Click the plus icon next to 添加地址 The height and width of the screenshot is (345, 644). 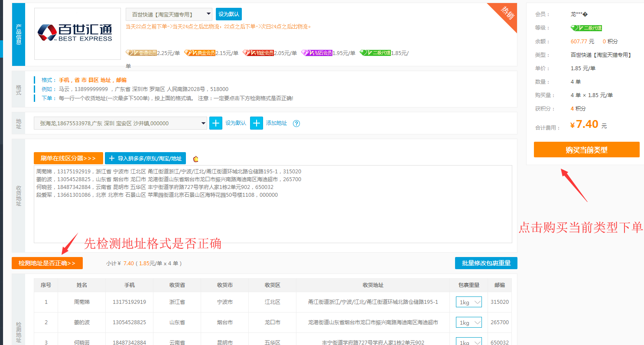pyautogui.click(x=257, y=123)
